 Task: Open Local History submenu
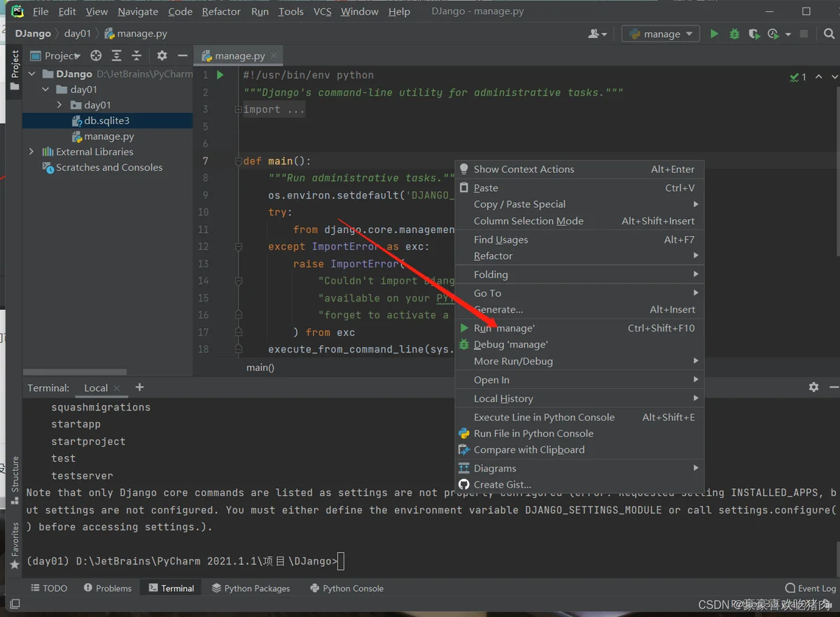pyautogui.click(x=580, y=399)
